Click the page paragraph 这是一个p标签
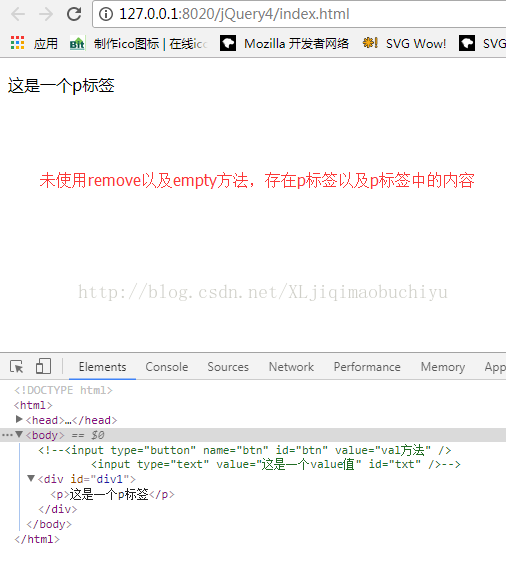506x563 pixels. [61, 85]
